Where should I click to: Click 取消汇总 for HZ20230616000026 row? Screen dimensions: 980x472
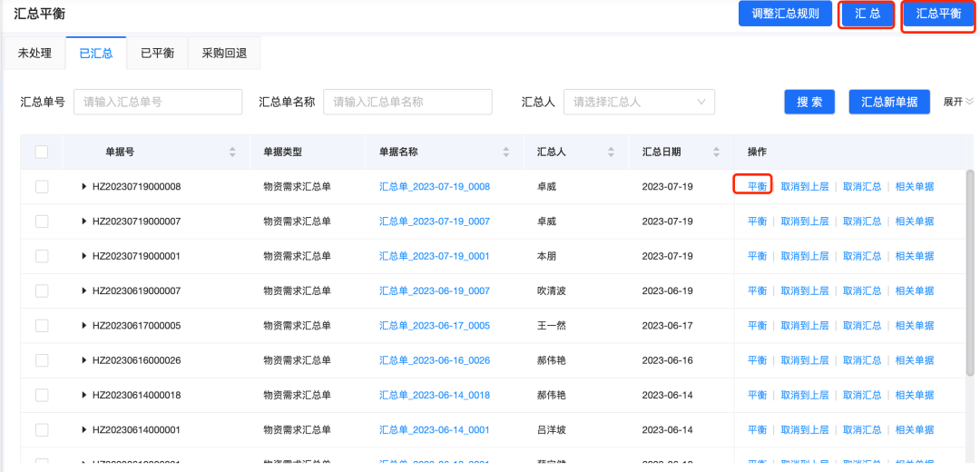861,360
